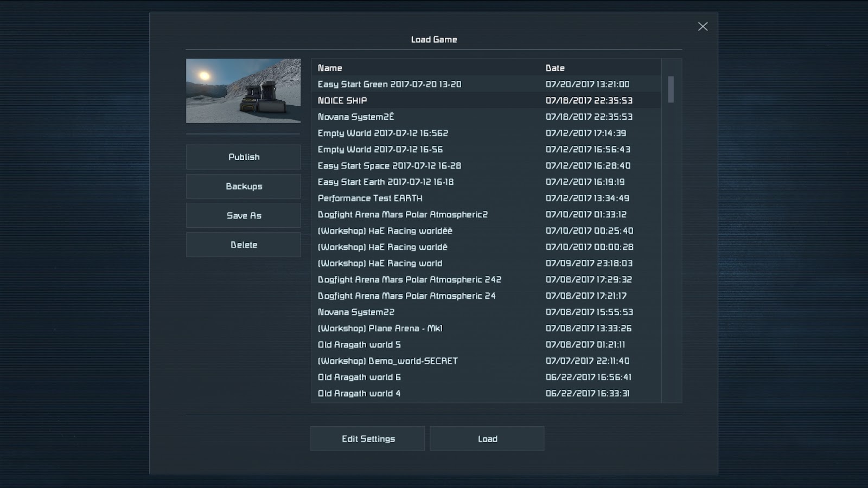868x488 pixels.
Task: Open Edit Settings for the world
Action: click(367, 439)
